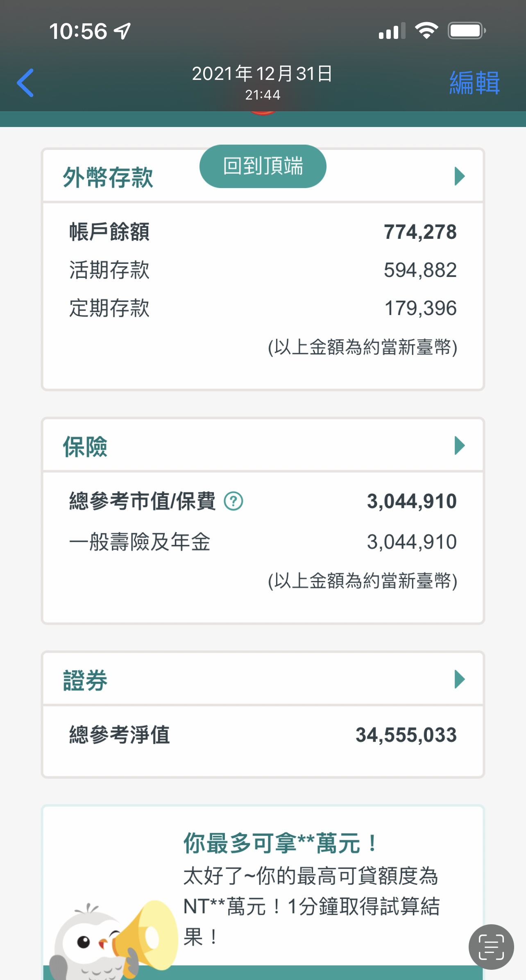Tap the live text scan icon

(x=491, y=947)
